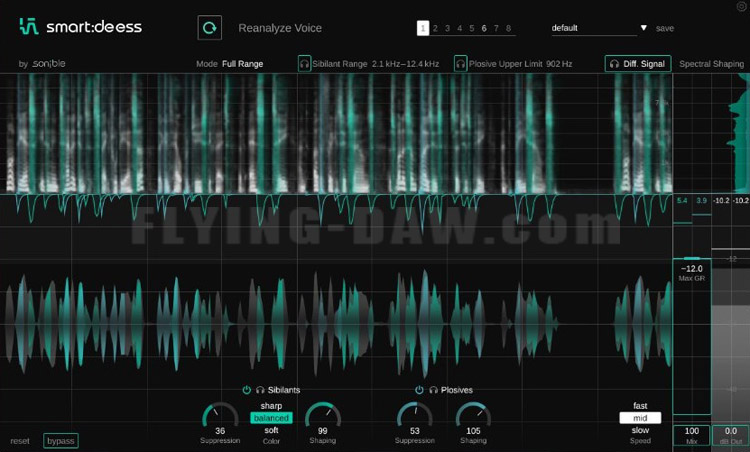
Task: Click the sonible brand link
Action: click(48, 64)
